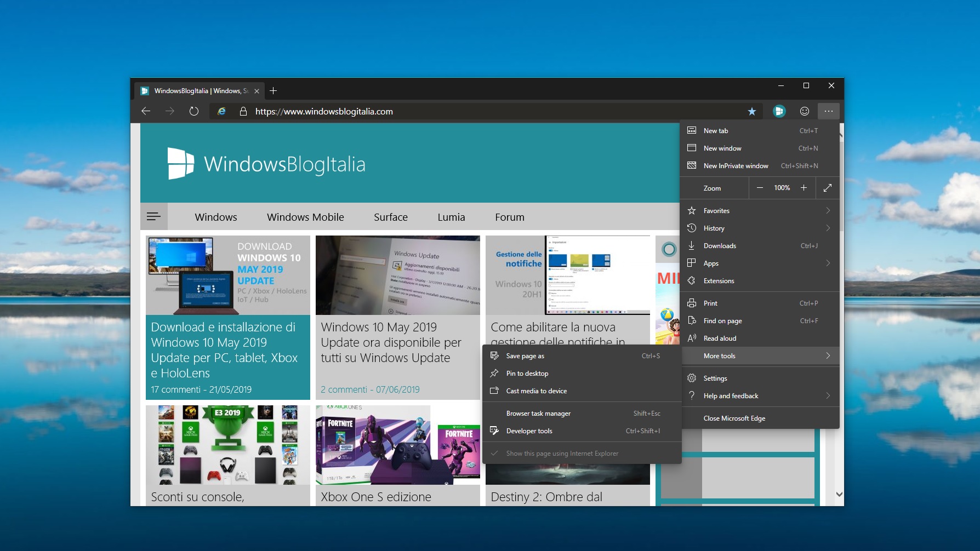Click the zoom in plus button
The height and width of the screenshot is (551, 980).
click(x=804, y=188)
